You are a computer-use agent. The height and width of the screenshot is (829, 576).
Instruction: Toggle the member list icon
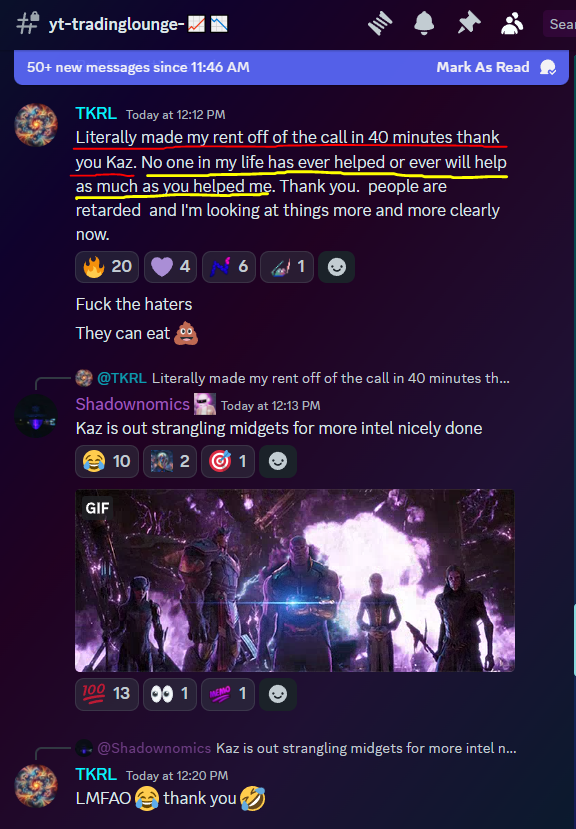512,24
